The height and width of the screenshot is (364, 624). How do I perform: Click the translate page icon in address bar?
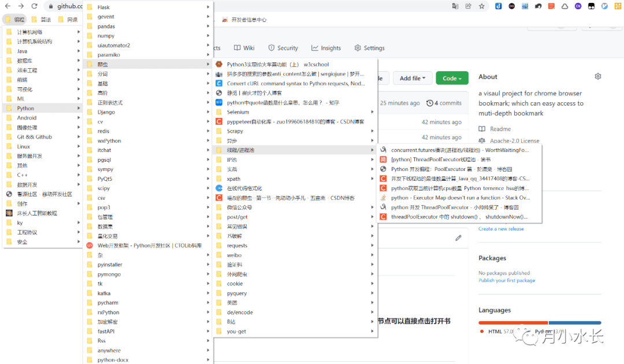[455, 6]
